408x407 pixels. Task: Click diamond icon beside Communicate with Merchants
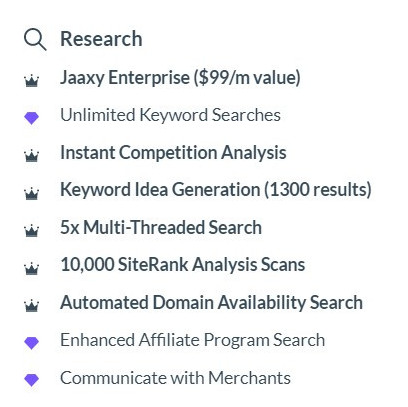point(32,380)
